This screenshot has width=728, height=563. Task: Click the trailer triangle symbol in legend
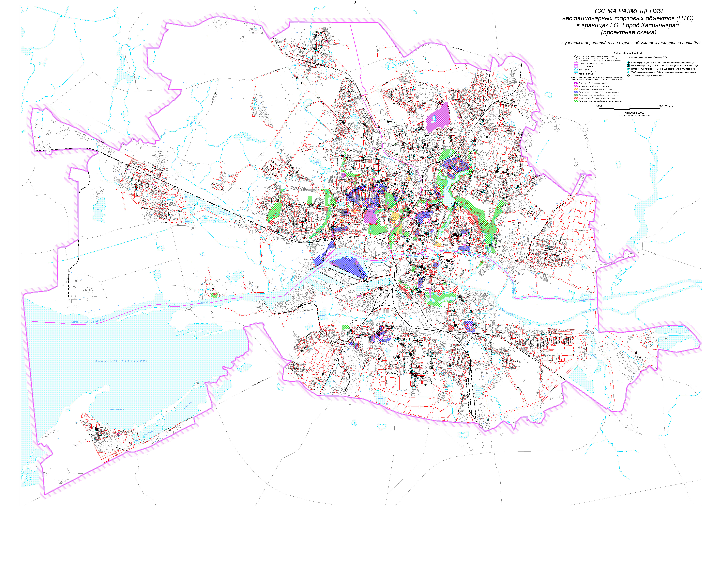(x=628, y=72)
